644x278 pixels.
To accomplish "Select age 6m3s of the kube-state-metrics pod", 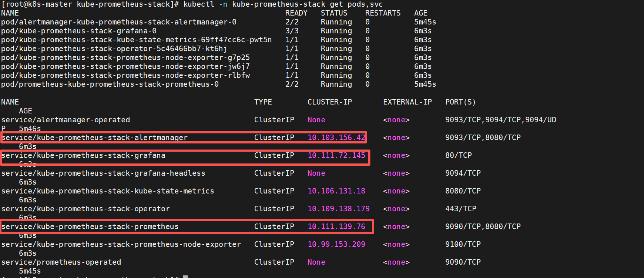I will click(423, 40).
